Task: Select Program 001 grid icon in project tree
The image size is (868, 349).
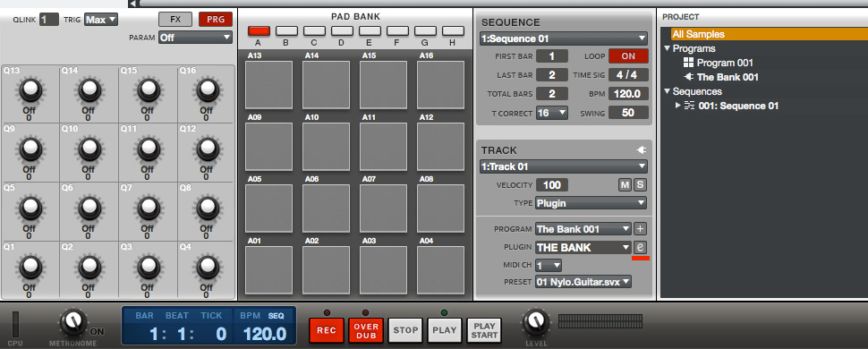Action: [689, 63]
